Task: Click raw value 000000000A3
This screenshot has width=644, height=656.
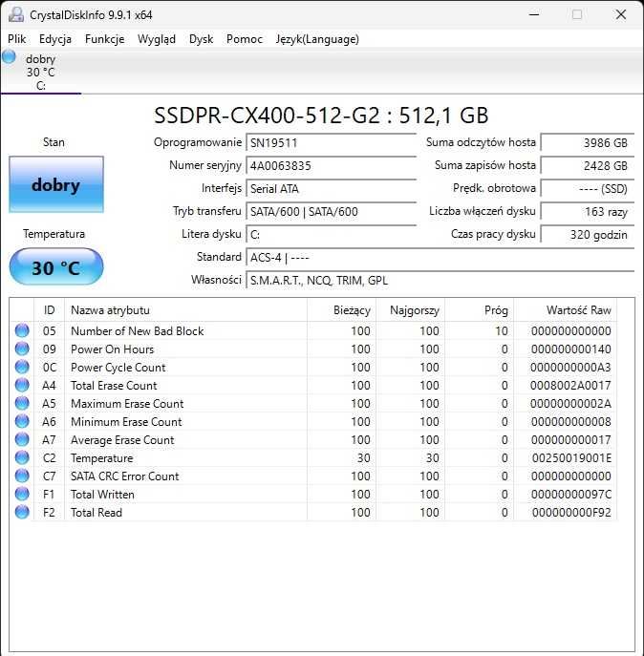Action: pyautogui.click(x=570, y=368)
